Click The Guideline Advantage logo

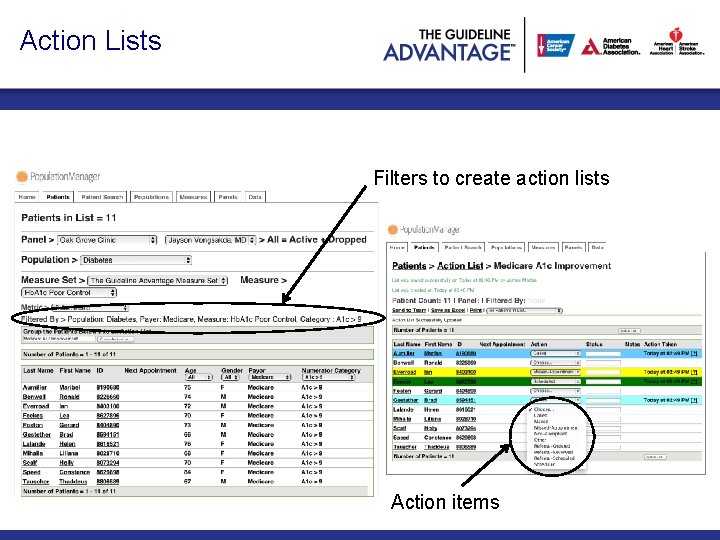tap(449, 45)
